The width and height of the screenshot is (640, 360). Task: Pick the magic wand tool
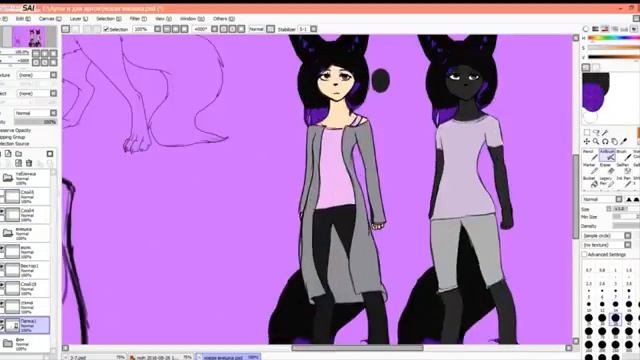(x=605, y=132)
